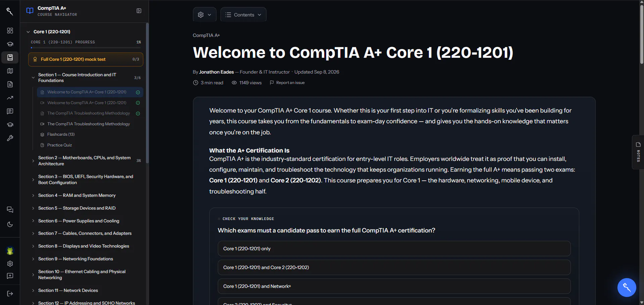Expand Section 6 — Power Supplies and Cooling
Viewport: 644px width, 305px height.
pyautogui.click(x=33, y=221)
